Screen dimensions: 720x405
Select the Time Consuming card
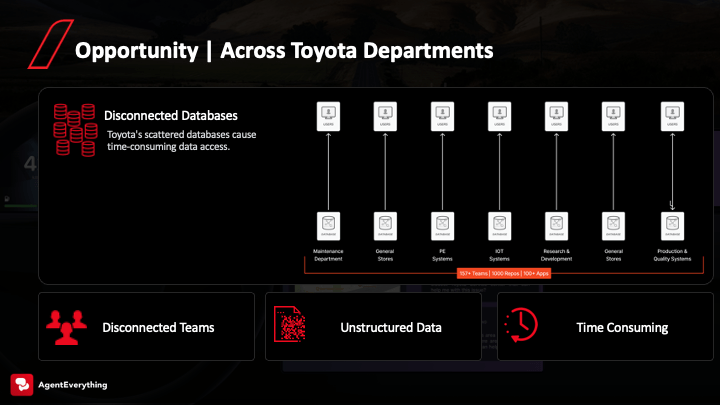(605, 326)
